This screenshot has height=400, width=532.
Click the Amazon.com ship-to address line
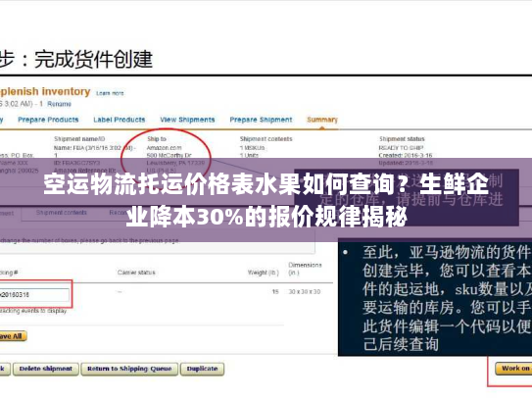tap(165, 148)
